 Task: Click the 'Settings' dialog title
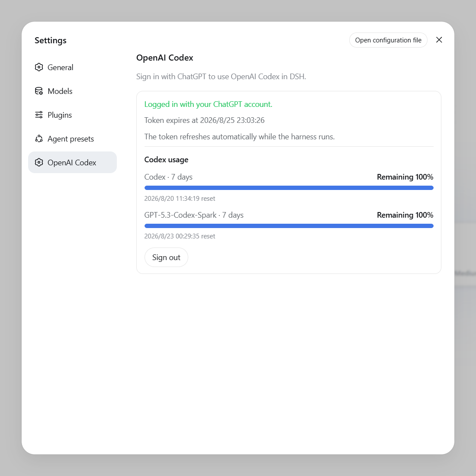(x=50, y=40)
